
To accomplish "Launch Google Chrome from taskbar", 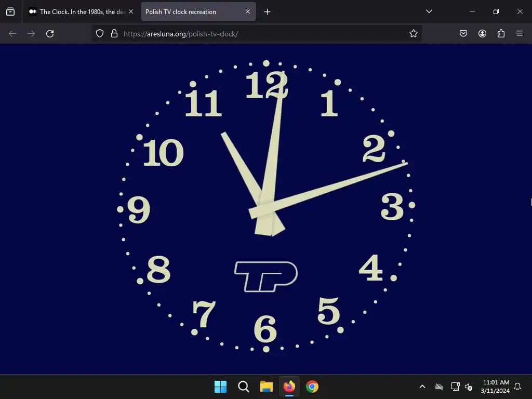I will coord(312,387).
